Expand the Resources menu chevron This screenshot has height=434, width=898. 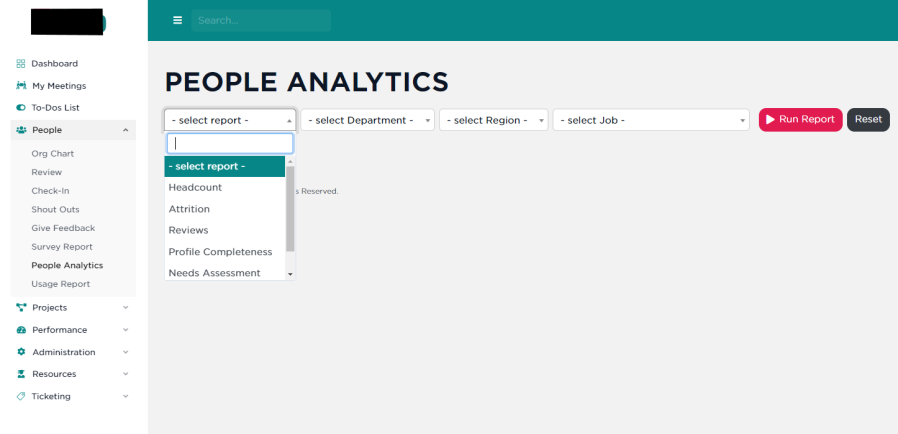125,374
